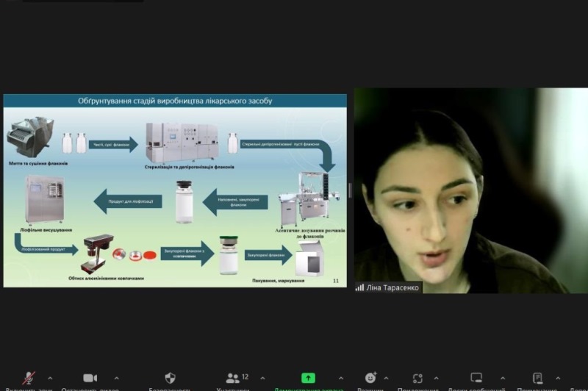588x391 pixels.
Task: Click the divider handle between slide and video
Action: (350, 190)
